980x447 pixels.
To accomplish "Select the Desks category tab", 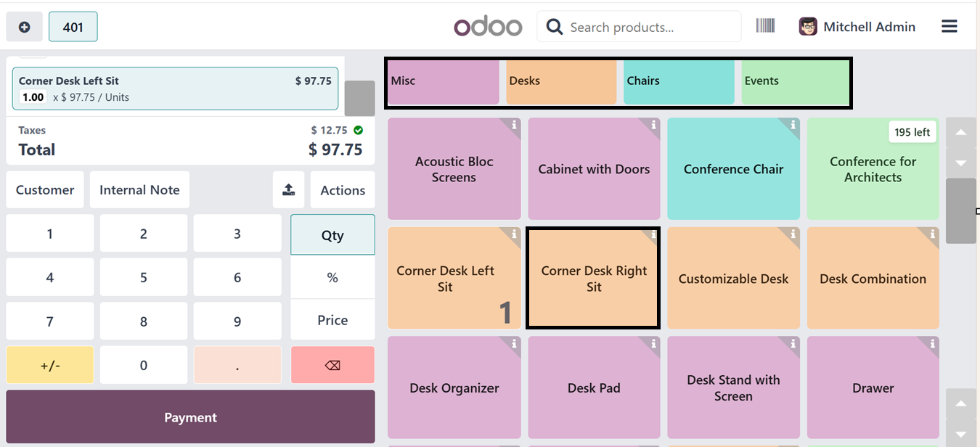I will (x=561, y=81).
